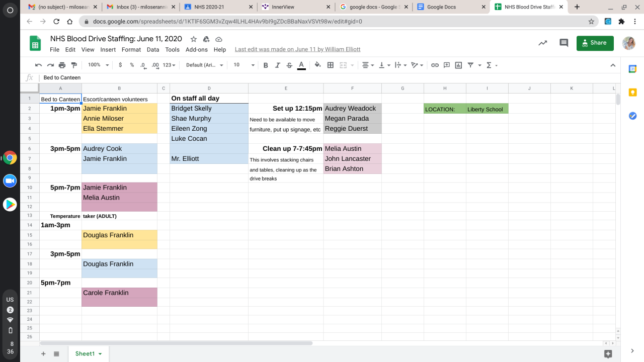Open comment history icon
This screenshot has height=362, width=644.
[x=564, y=43]
